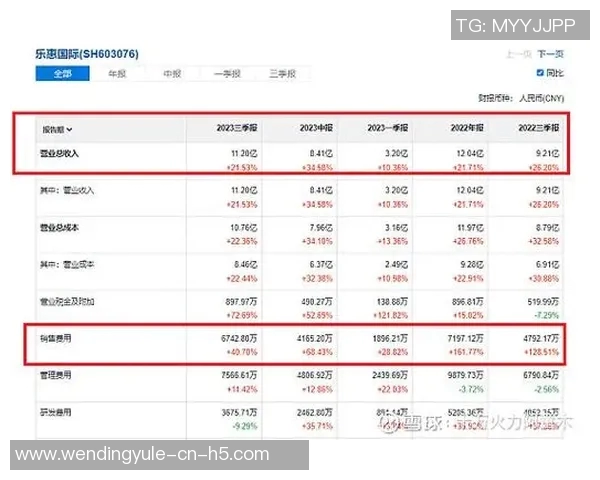Image resolution: width=600 pixels, height=480 pixels.
Task: Switch to the 年报 tab
Action: click(x=117, y=73)
